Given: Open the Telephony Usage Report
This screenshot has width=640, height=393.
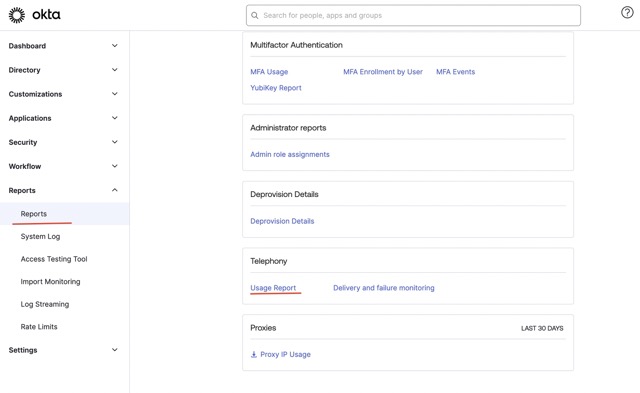Looking at the screenshot, I should (x=273, y=288).
